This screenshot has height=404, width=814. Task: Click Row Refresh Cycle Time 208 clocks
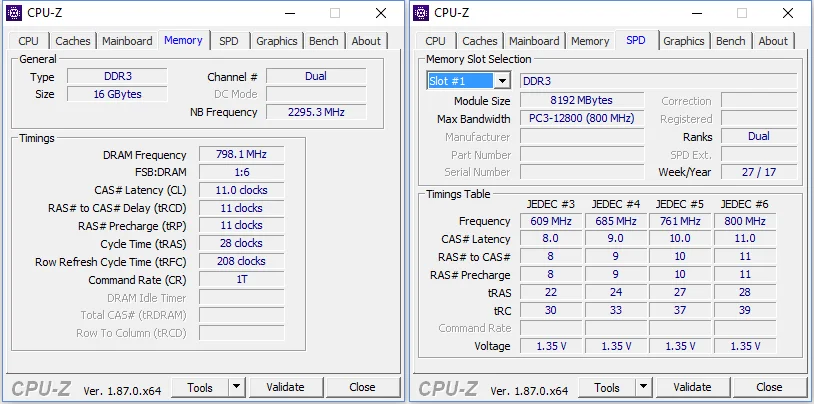[241, 261]
